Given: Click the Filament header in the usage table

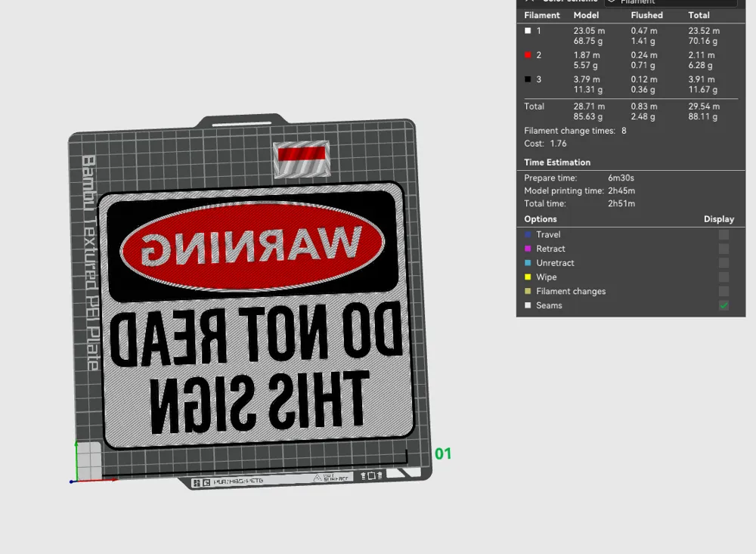Looking at the screenshot, I should click(542, 14).
